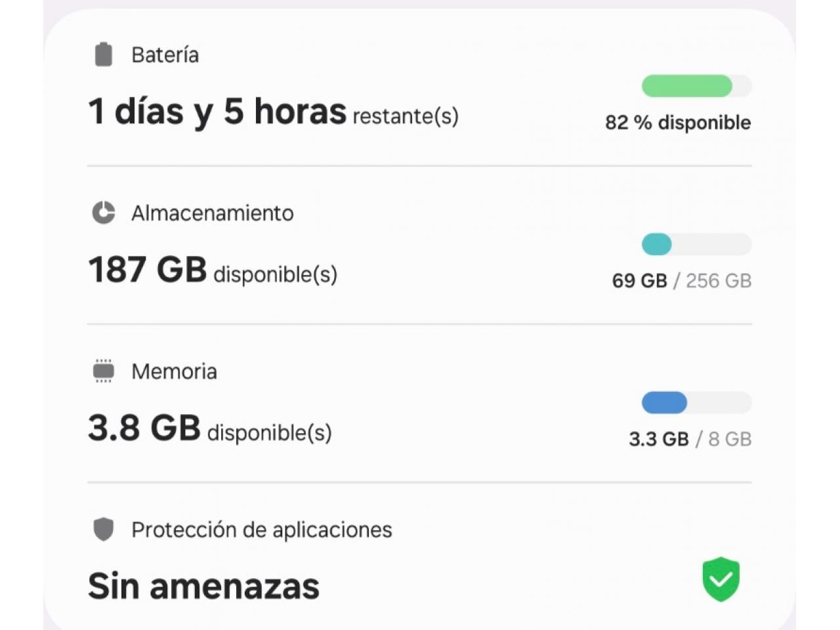Tap the 69 GB / 256 GB label
Image resolution: width=840 pixels, height=630 pixels.
click(682, 281)
